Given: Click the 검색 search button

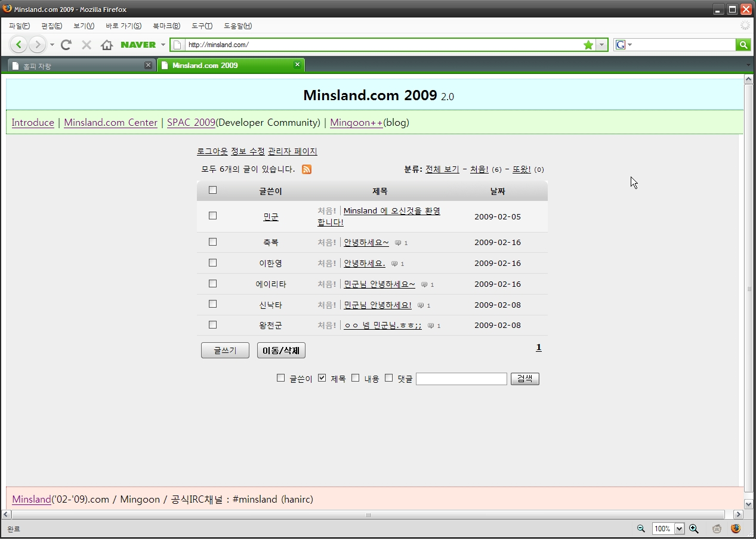Looking at the screenshot, I should coord(525,379).
